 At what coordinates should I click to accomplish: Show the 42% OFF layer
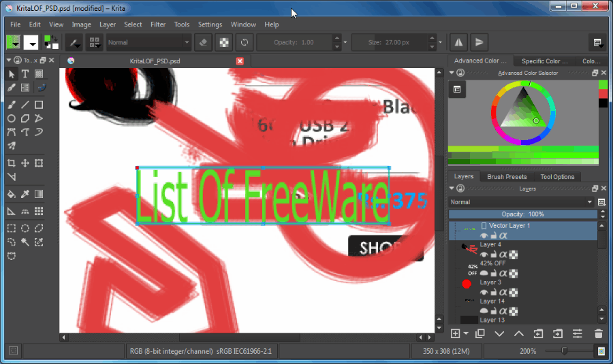(484, 274)
